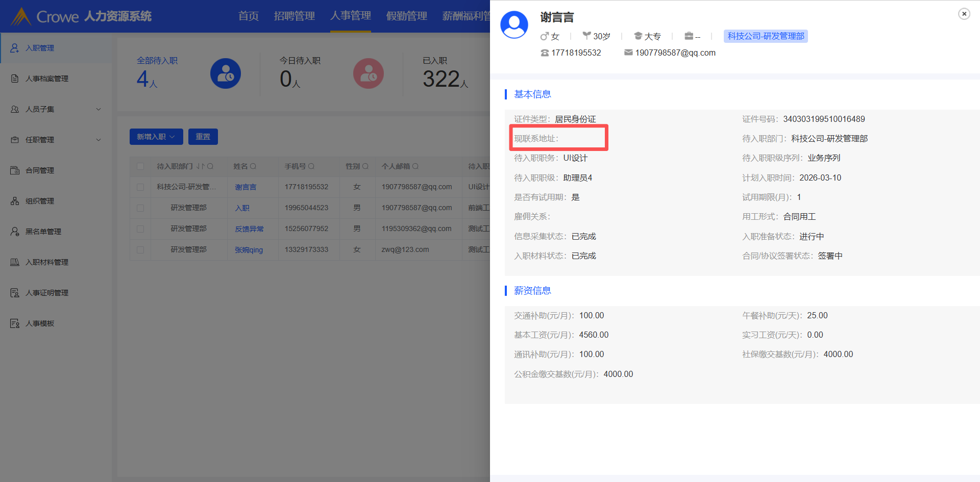Expand the 人员子集 sidebar menu
The height and width of the screenshot is (482, 980).
tap(56, 109)
